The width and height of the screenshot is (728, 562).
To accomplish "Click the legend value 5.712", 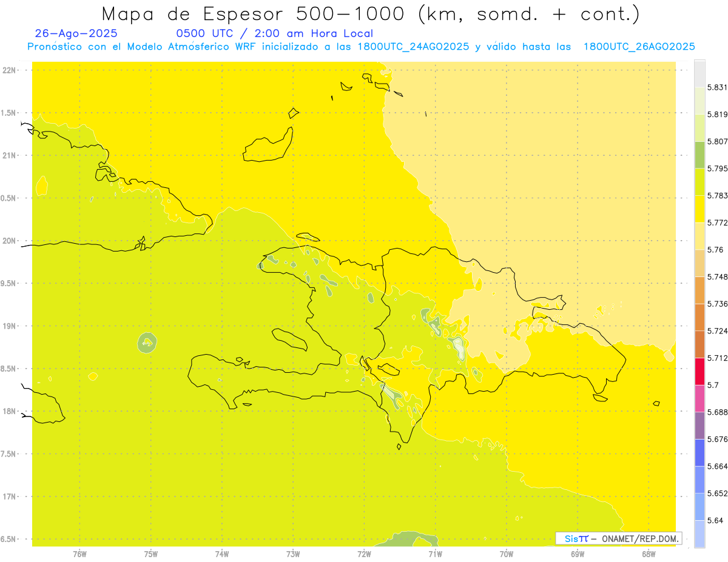I will pyautogui.click(x=716, y=358).
